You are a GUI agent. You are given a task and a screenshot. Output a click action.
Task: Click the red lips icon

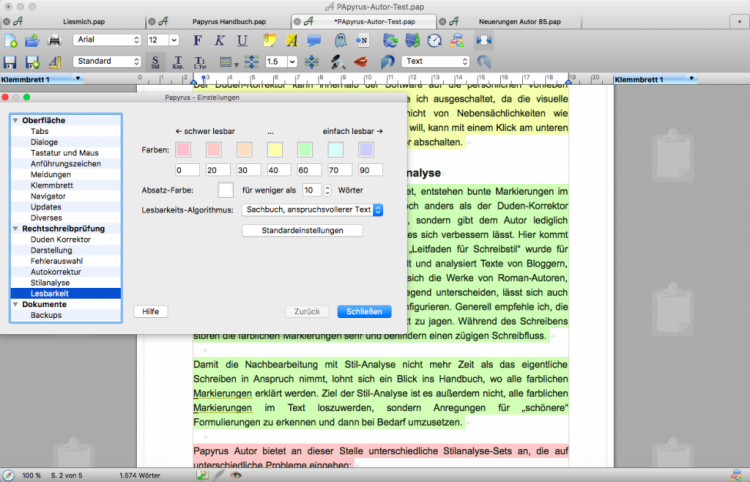(361, 62)
